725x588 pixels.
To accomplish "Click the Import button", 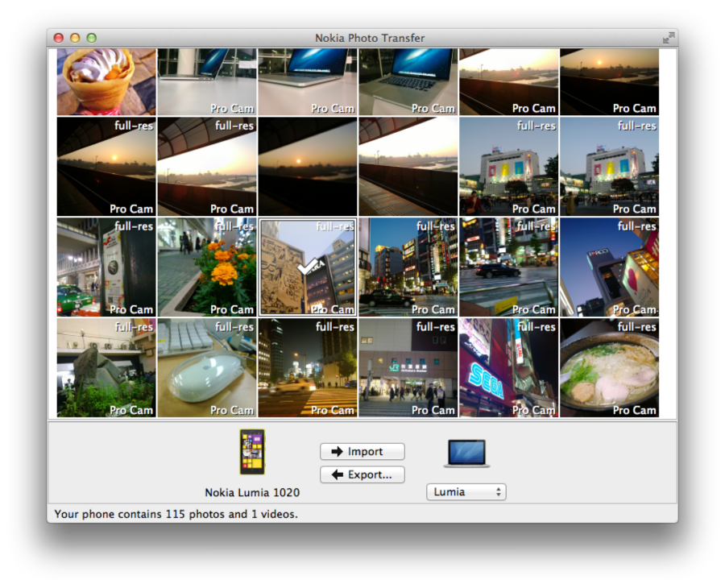I will click(x=362, y=452).
